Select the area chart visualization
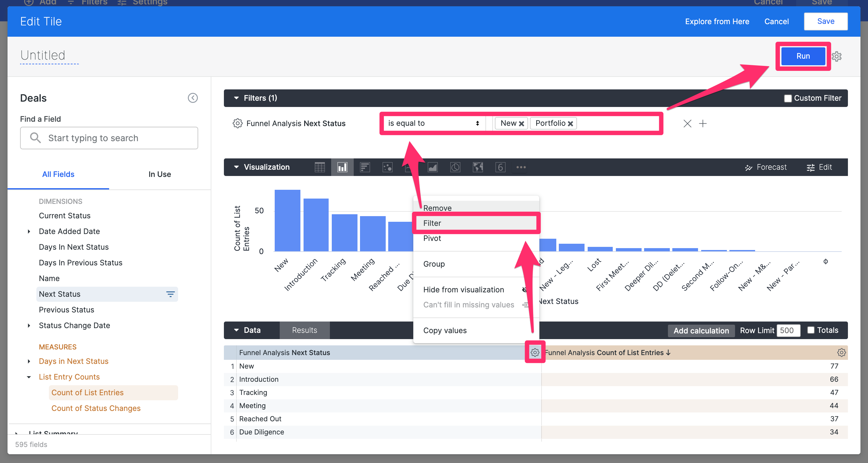Screen dimensions: 868x463 pyautogui.click(x=433, y=167)
